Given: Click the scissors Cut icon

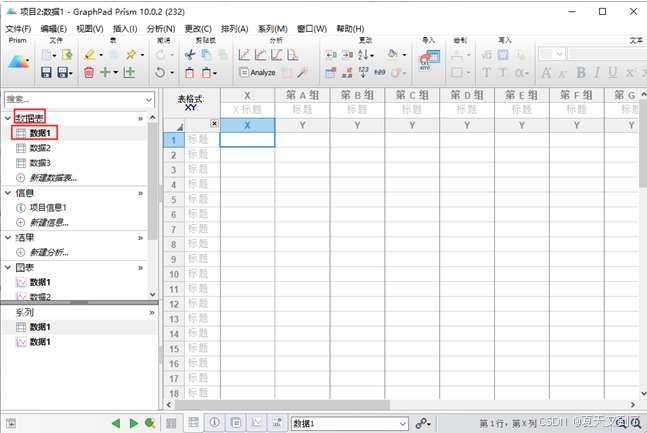Looking at the screenshot, I should pyautogui.click(x=190, y=54).
